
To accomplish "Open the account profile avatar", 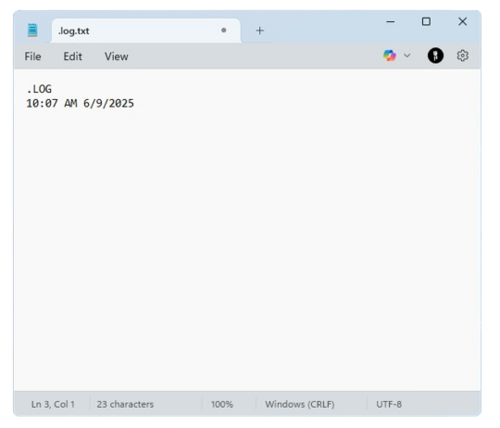I will coord(435,55).
